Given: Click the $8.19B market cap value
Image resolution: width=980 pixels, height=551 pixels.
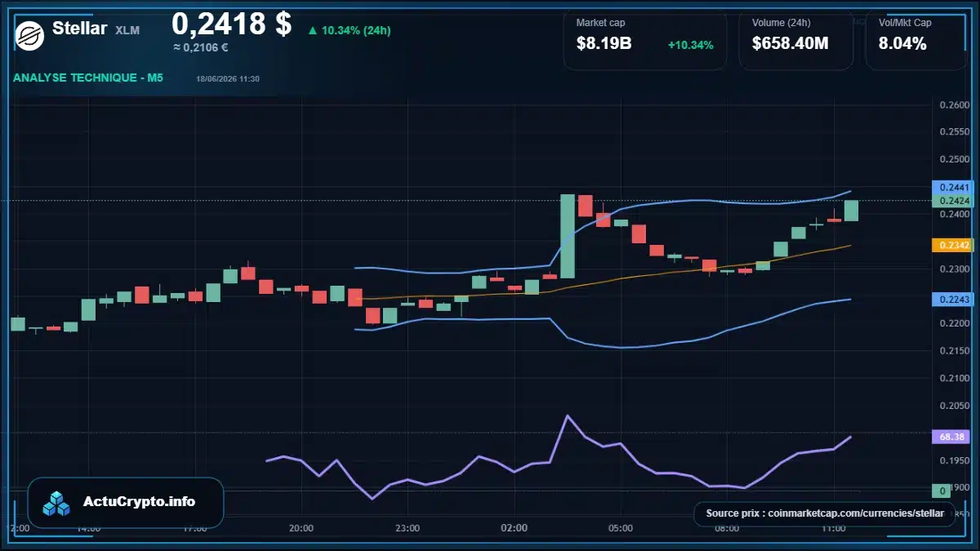Looking at the screenshot, I should pos(604,44).
